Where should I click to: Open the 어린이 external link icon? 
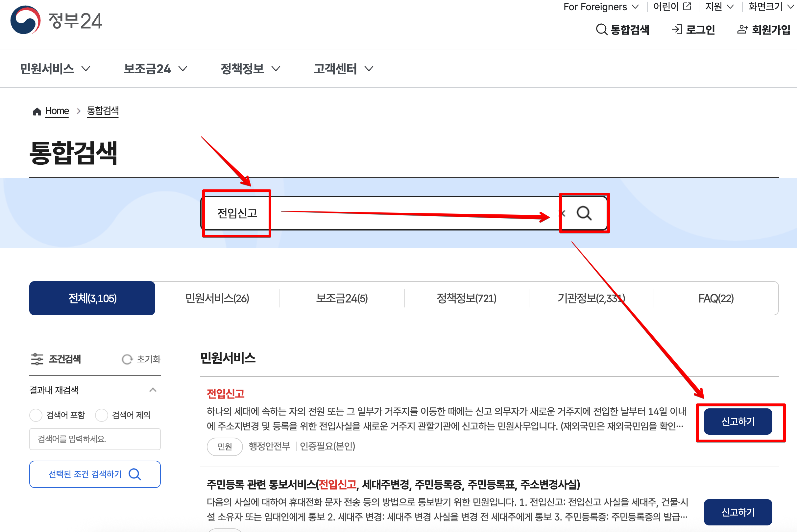pos(687,6)
